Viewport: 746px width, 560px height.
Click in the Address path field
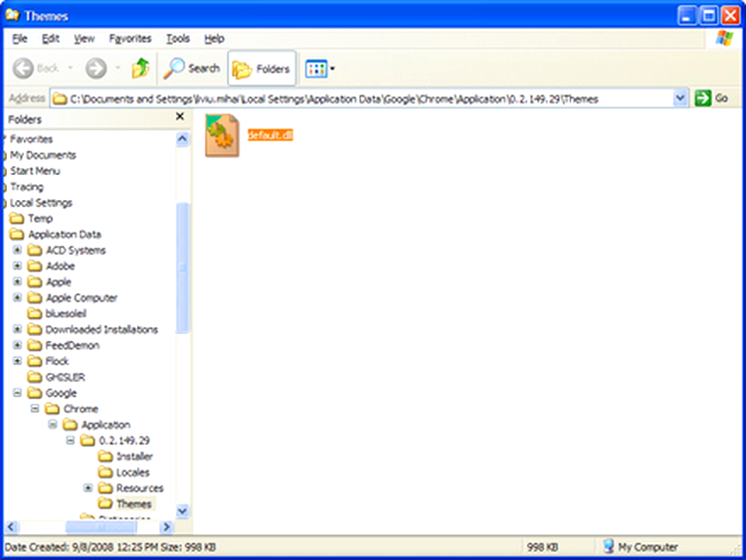(362, 98)
